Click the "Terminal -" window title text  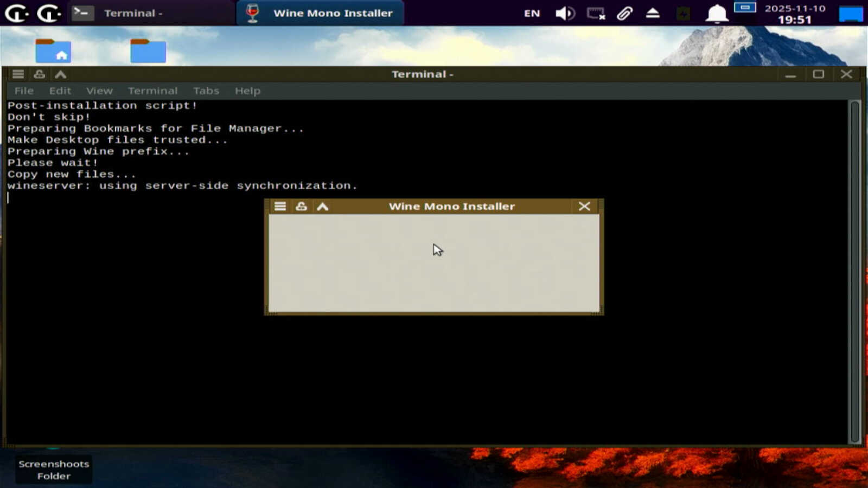pyautogui.click(x=422, y=74)
